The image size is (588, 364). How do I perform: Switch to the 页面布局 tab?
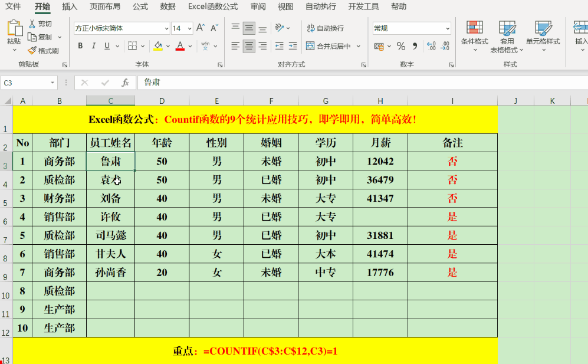(105, 6)
